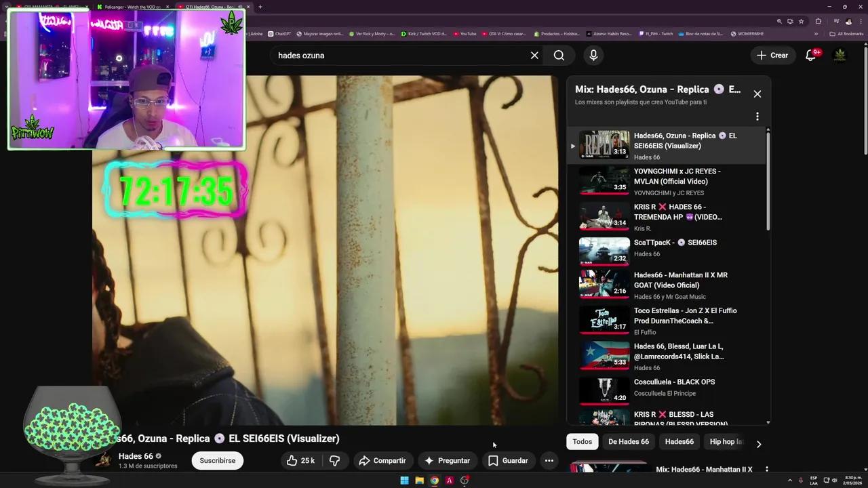Open the account avatar menu
The width and height of the screenshot is (868, 488).
coord(840,56)
